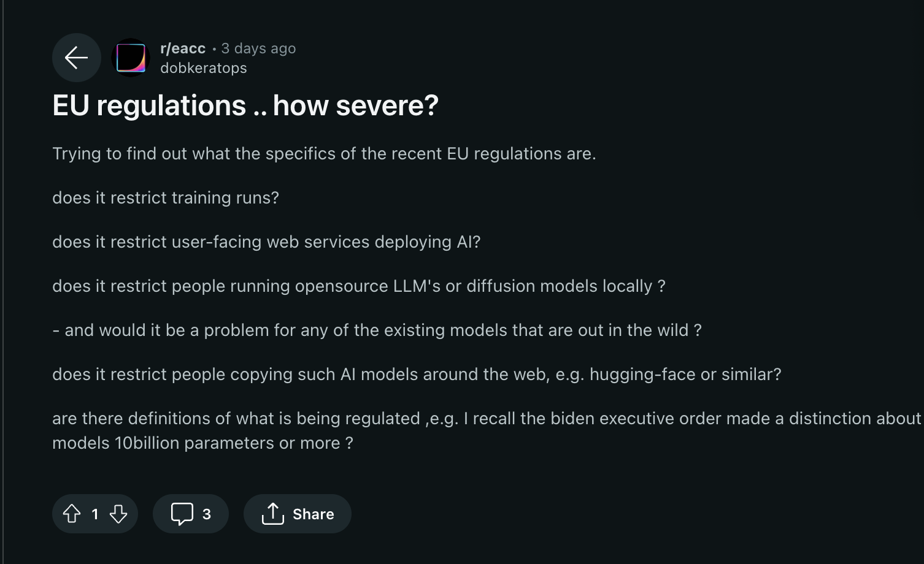Click the line about opensource LLM's locally

coord(359,286)
